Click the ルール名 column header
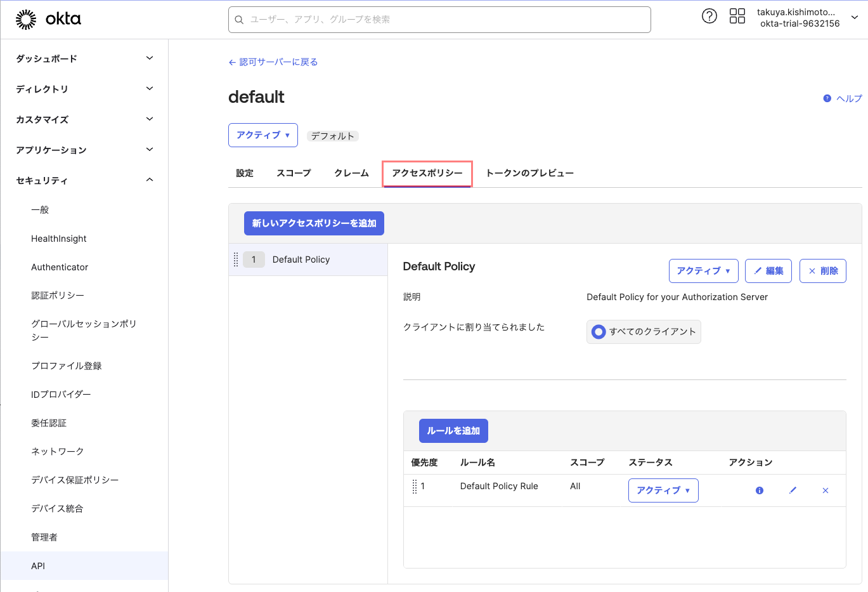Viewport: 868px width, 592px height. pos(477,463)
